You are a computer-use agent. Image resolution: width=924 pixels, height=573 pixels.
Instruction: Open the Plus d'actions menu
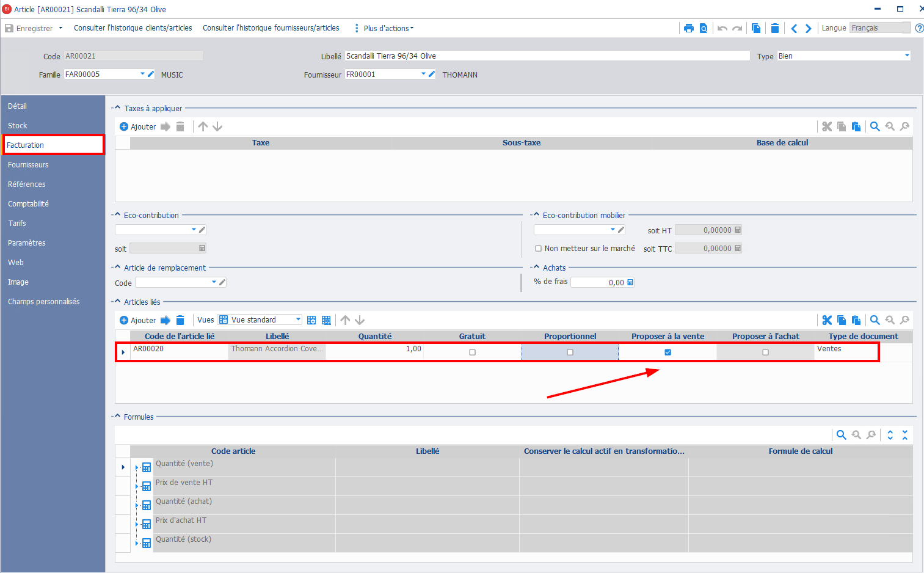(x=384, y=28)
